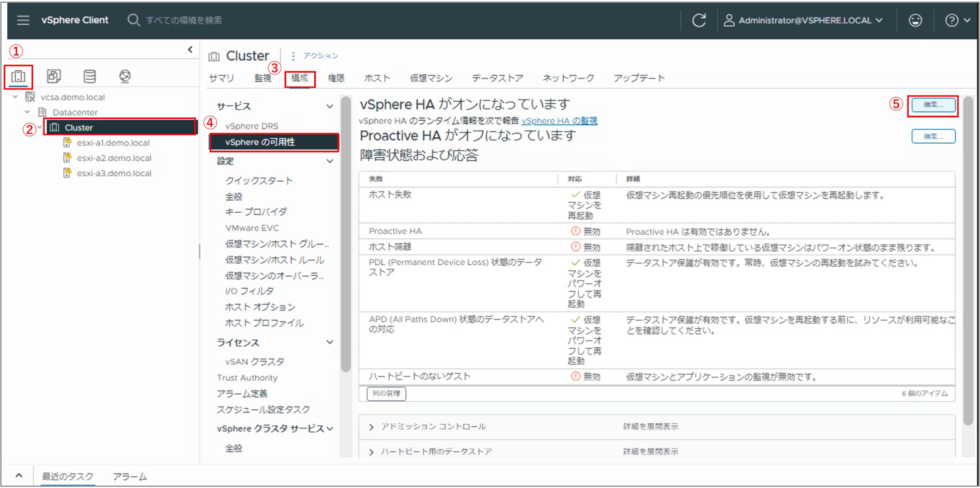Click the 列の管理 button
Viewport: 980px width, 488px height.
386,393
